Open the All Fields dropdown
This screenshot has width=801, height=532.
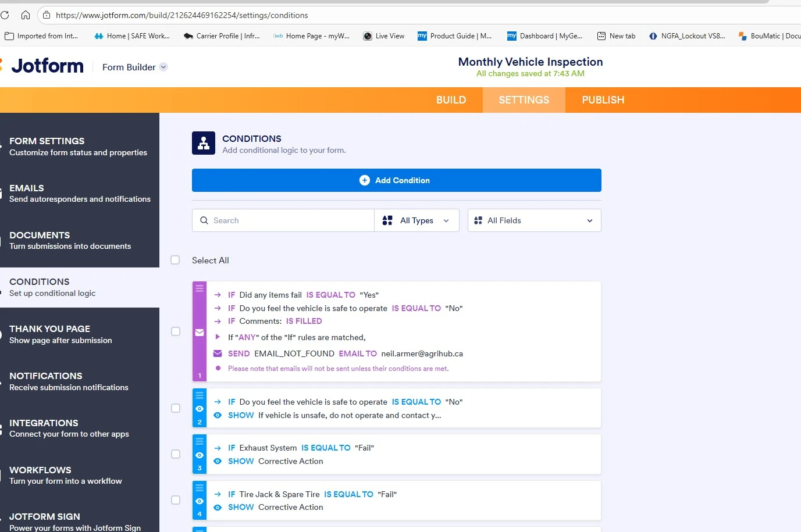[533, 220]
